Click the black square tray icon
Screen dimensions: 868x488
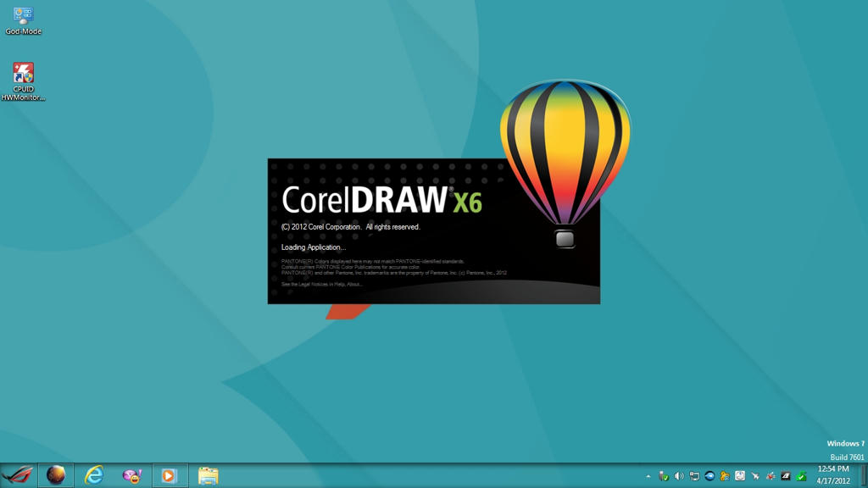click(786, 476)
